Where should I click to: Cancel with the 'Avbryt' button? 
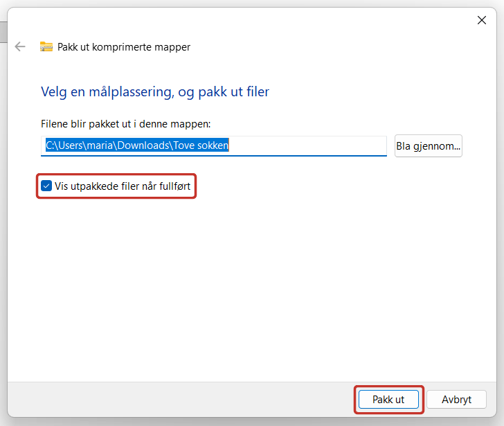456,399
